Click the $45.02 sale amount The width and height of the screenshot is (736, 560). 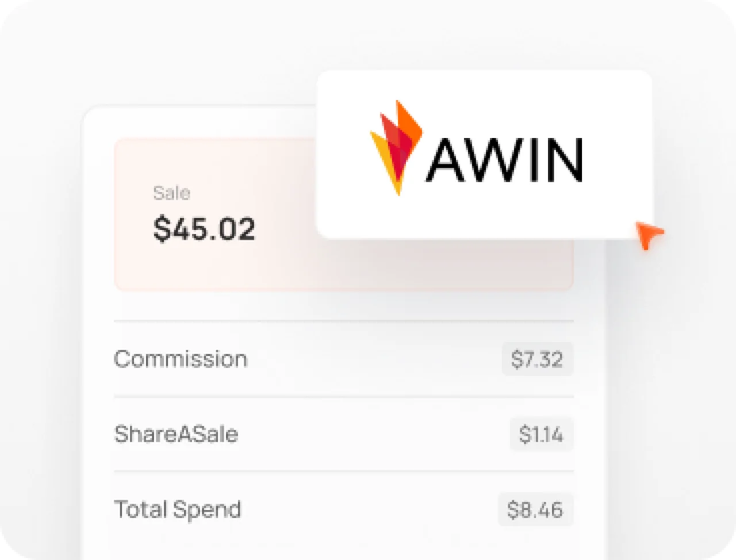coord(204,229)
